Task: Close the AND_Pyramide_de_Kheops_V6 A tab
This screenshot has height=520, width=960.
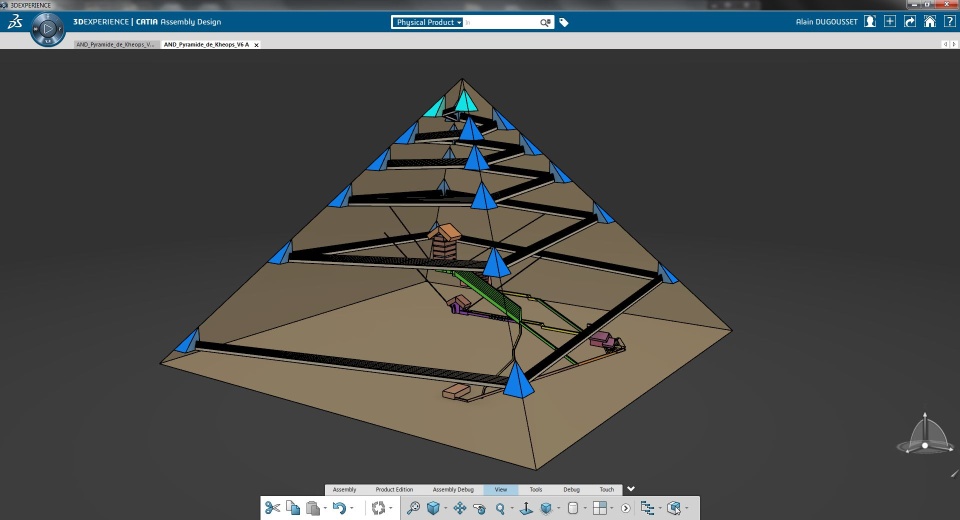Action: tap(257, 45)
